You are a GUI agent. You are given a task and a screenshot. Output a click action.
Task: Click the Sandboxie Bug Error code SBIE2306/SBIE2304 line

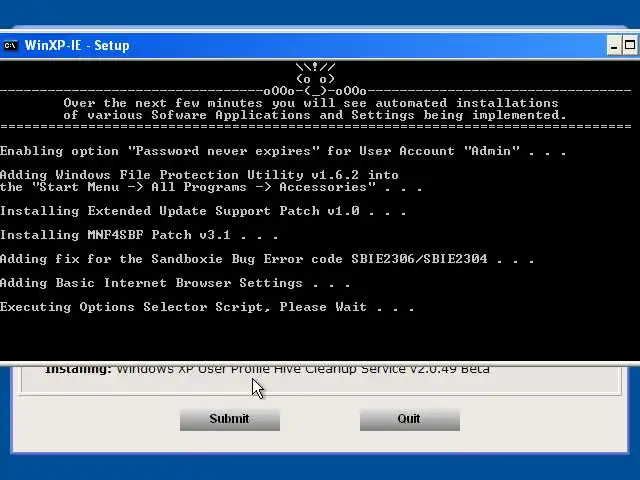pos(267,259)
